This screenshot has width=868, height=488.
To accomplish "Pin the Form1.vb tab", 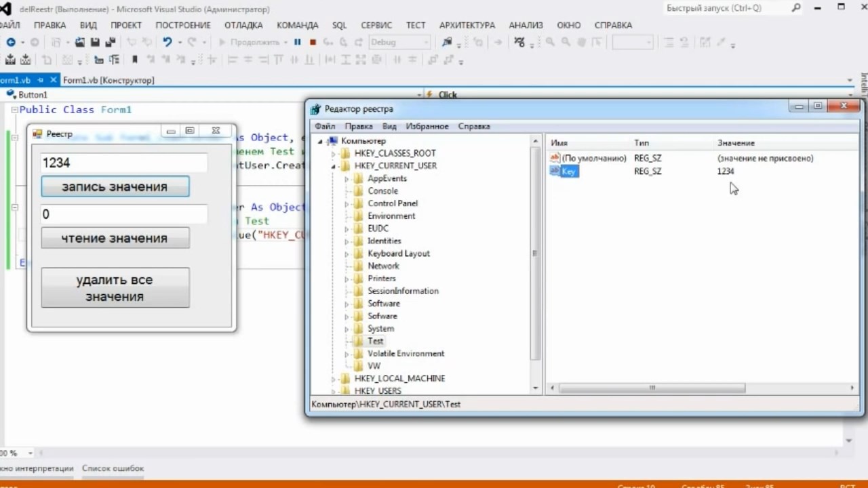I will click(41, 80).
